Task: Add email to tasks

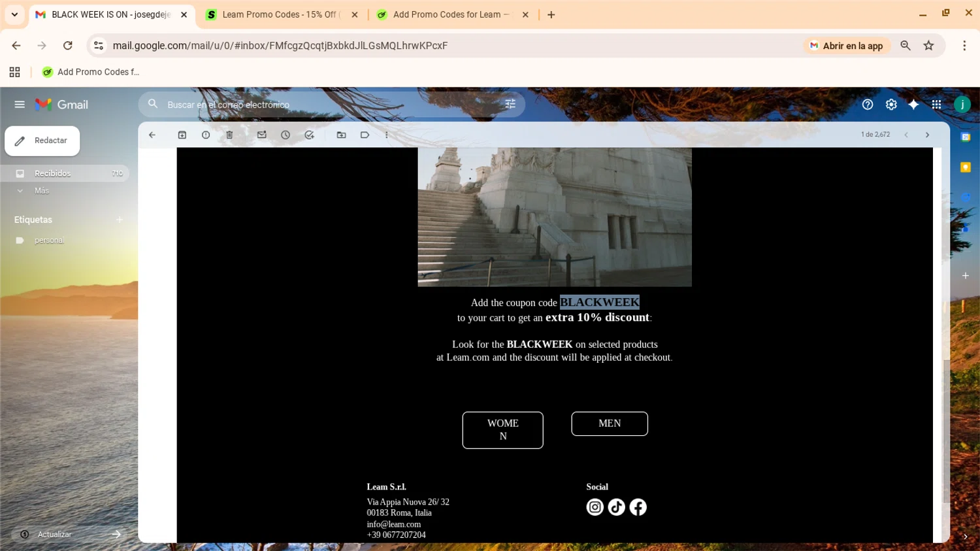Action: pos(309,135)
